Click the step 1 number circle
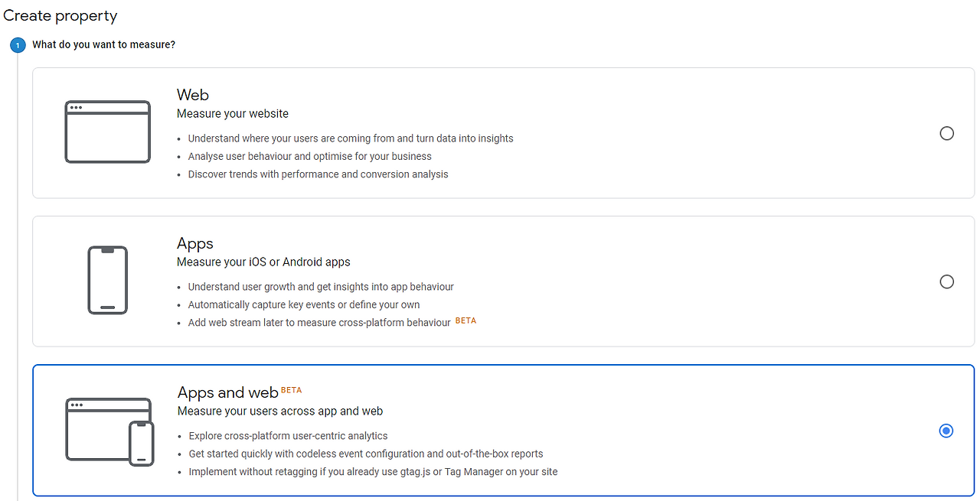Image resolution: width=980 pixels, height=501 pixels. 18,45
